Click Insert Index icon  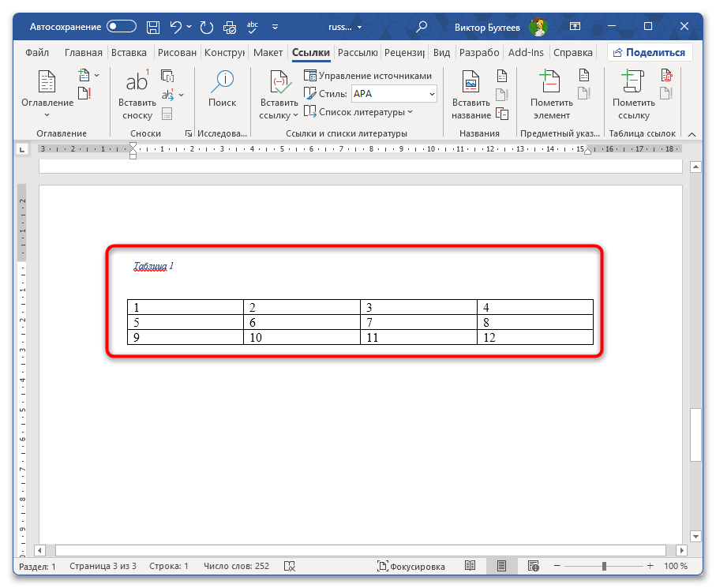click(584, 75)
